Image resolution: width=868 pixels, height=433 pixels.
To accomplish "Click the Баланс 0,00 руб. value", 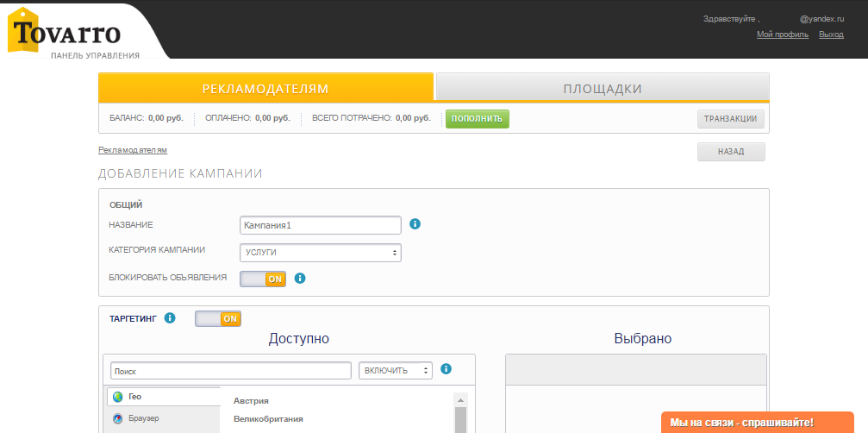I will 165,118.
